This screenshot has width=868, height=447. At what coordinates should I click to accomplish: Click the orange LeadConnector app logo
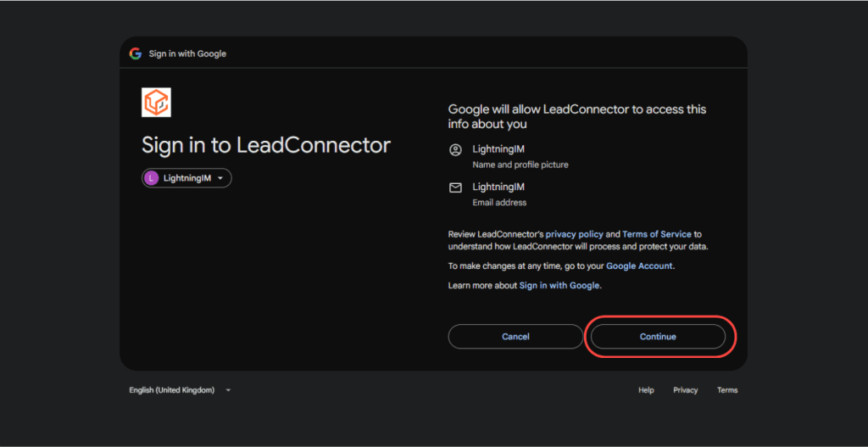click(x=156, y=103)
